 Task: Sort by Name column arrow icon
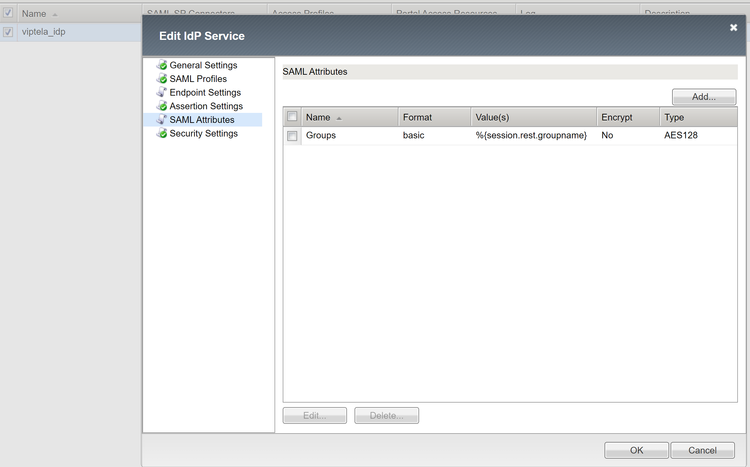[339, 118]
